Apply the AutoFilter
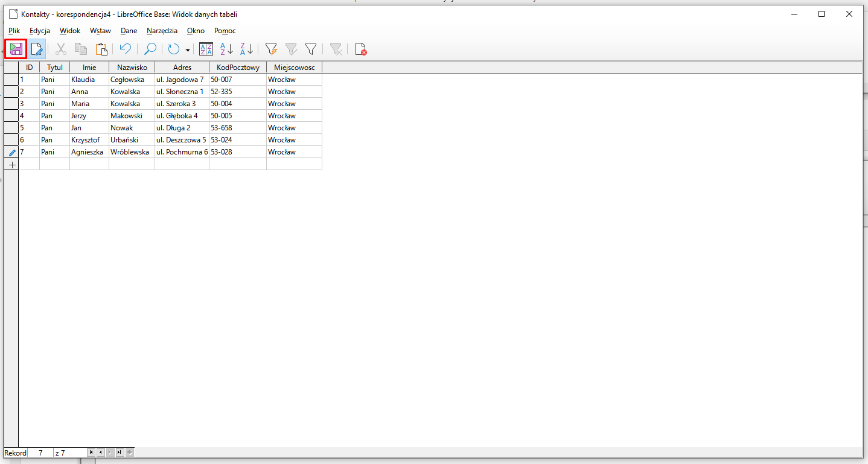The image size is (868, 464). click(271, 49)
